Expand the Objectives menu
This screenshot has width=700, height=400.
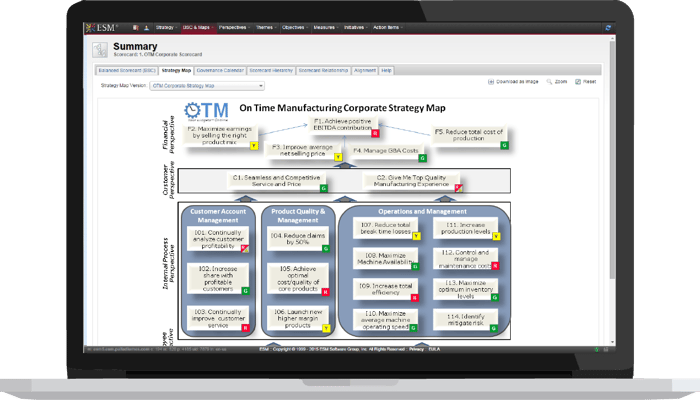click(295, 28)
